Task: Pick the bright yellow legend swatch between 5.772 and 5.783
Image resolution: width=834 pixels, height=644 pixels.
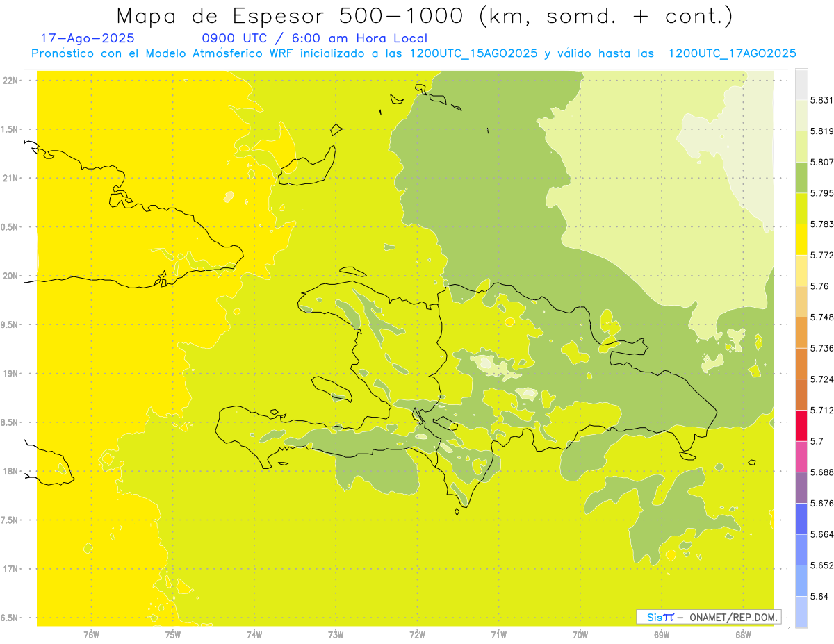Action: pos(801,239)
